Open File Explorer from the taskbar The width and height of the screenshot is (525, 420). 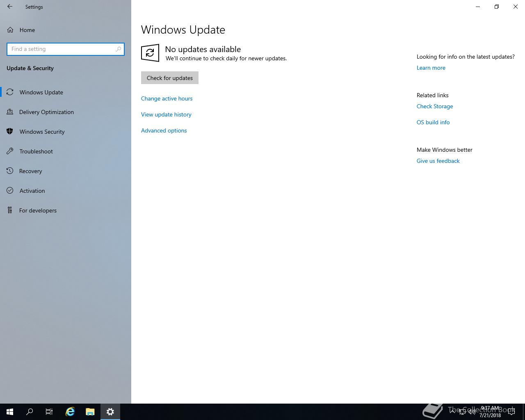click(x=90, y=412)
